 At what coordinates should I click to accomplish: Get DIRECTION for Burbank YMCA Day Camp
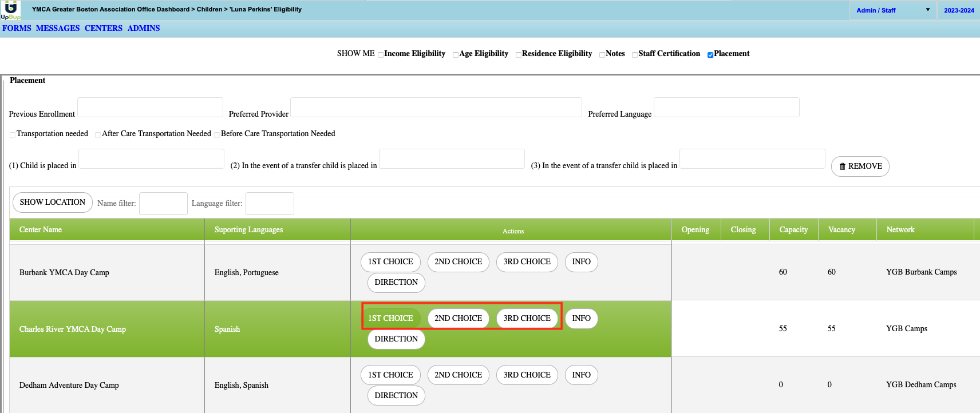click(x=396, y=283)
